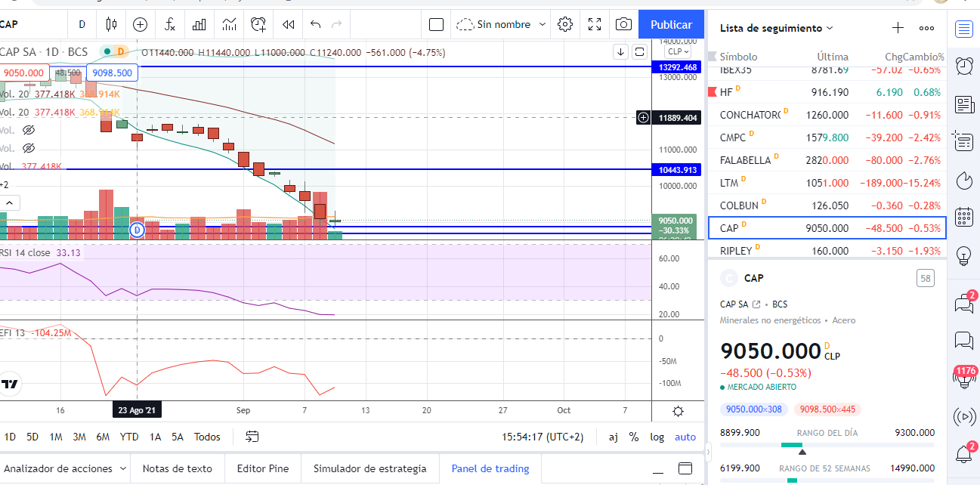
Task: Click 'Rango del día' range marker
Action: pos(802,452)
